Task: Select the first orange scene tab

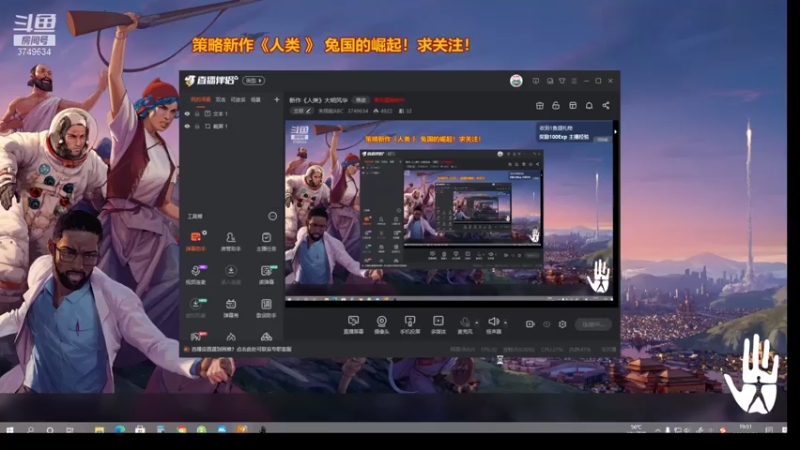Action: click(x=201, y=100)
